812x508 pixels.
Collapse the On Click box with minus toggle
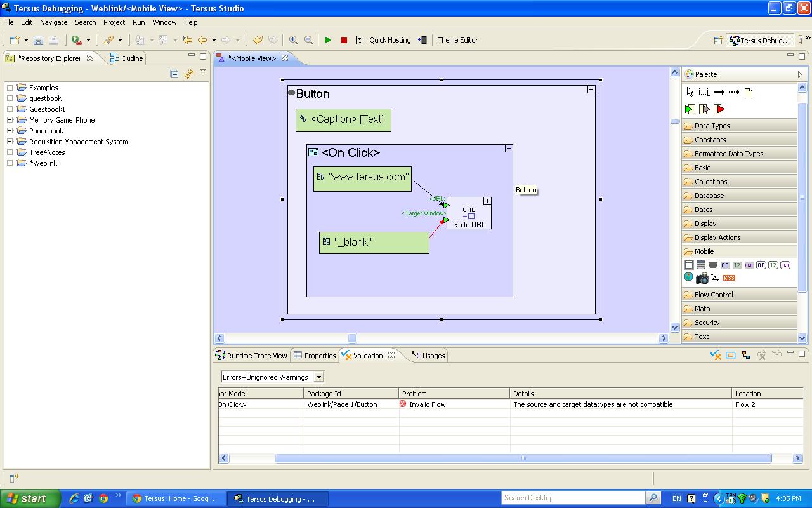click(x=508, y=149)
